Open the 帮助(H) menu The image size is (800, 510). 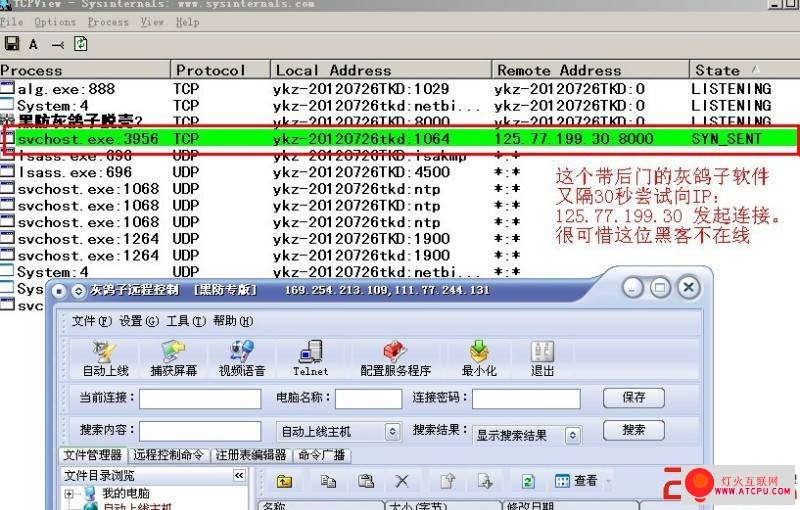(x=233, y=321)
